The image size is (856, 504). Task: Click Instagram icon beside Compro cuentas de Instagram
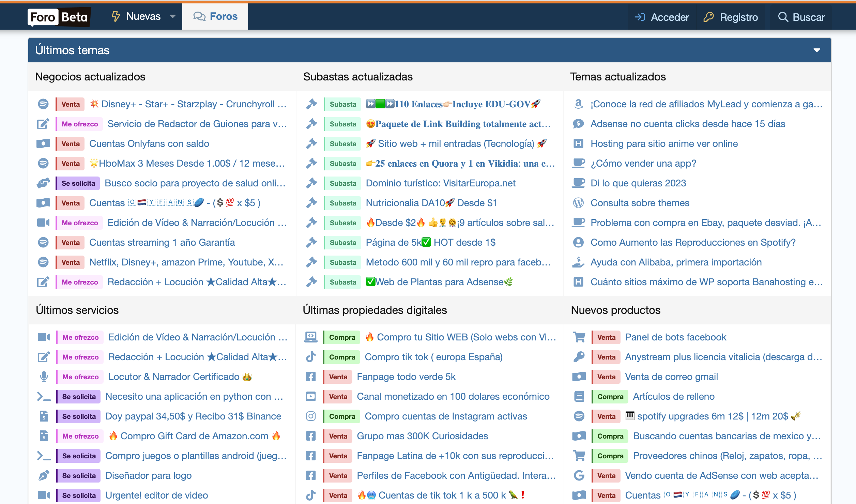click(x=311, y=416)
